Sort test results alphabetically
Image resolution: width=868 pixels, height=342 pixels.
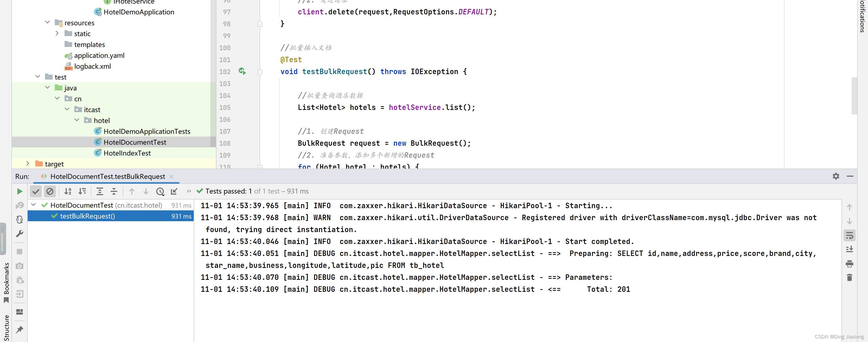(x=68, y=191)
